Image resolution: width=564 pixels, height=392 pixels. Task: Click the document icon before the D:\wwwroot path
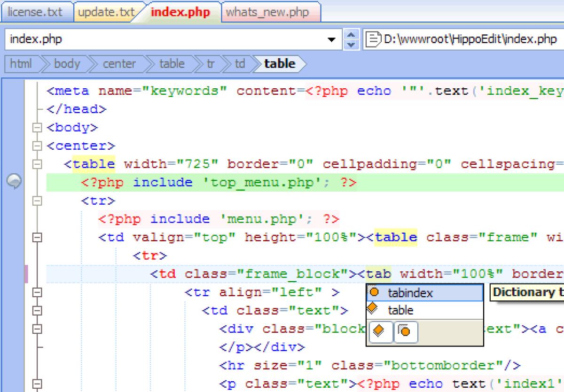372,39
